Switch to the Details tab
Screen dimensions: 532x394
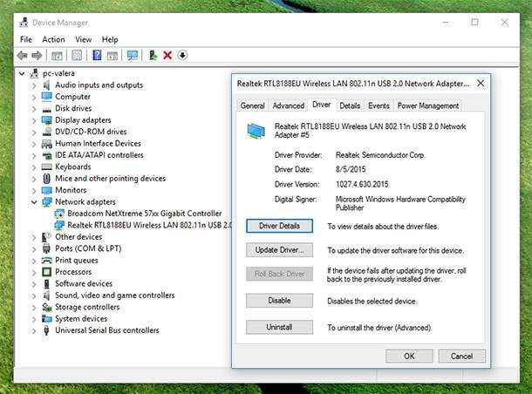tap(350, 105)
